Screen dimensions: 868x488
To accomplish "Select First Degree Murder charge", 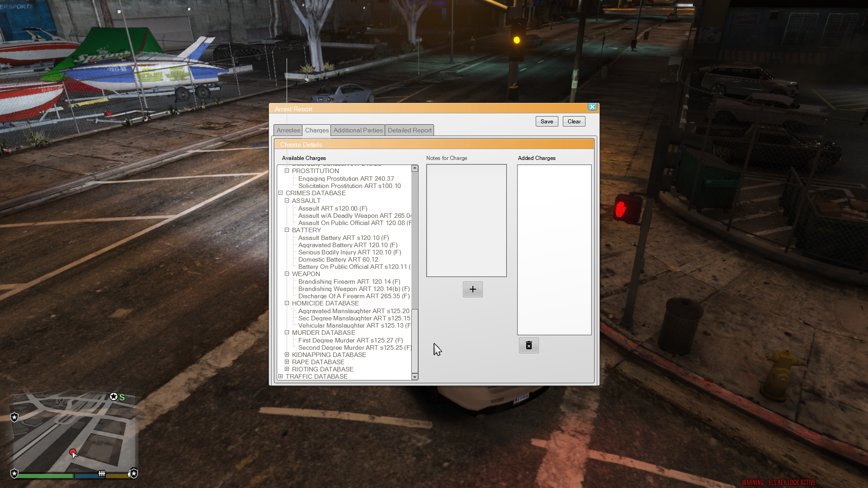I will 350,340.
